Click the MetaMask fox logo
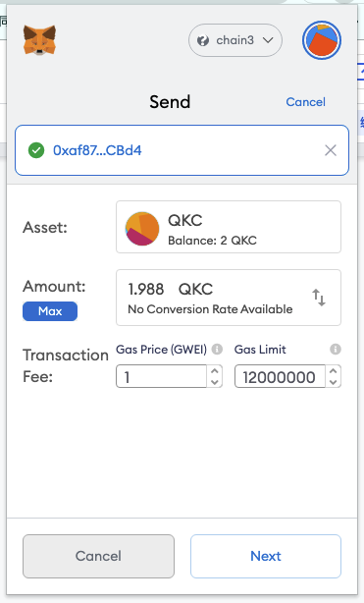Image resolution: width=364 pixels, height=603 pixels. (39, 40)
